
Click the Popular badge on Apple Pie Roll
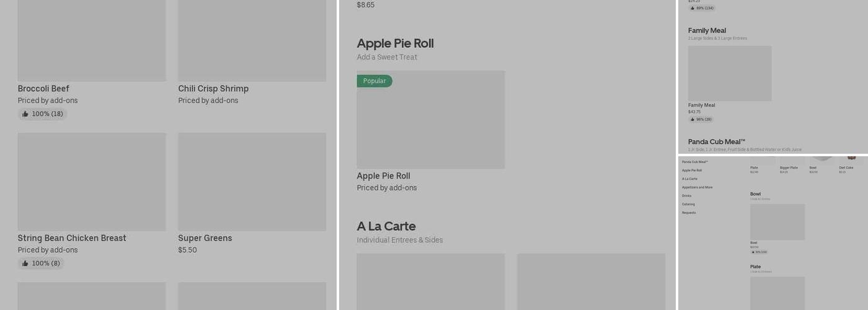[x=374, y=81]
